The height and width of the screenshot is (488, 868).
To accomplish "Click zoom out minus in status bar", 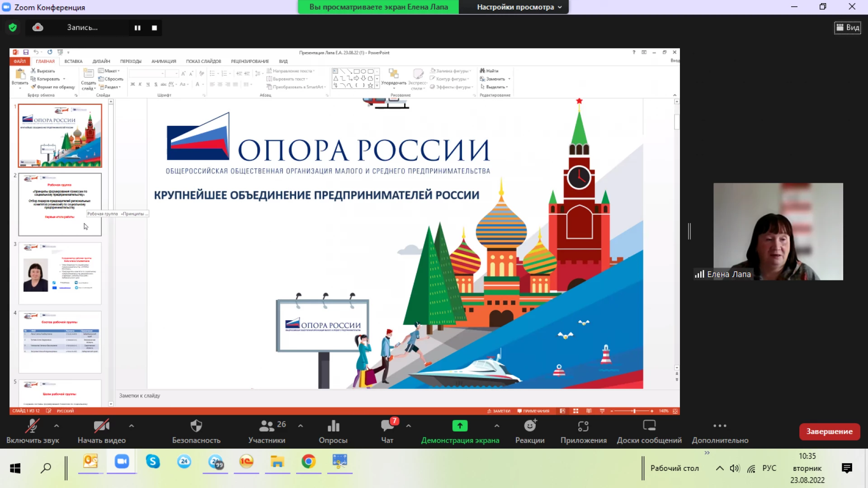I will point(612,411).
